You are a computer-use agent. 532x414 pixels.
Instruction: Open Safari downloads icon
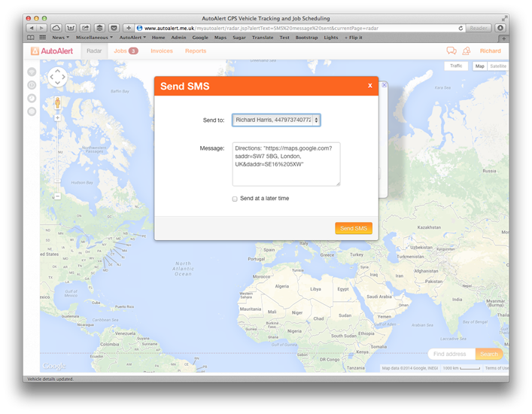(500, 28)
